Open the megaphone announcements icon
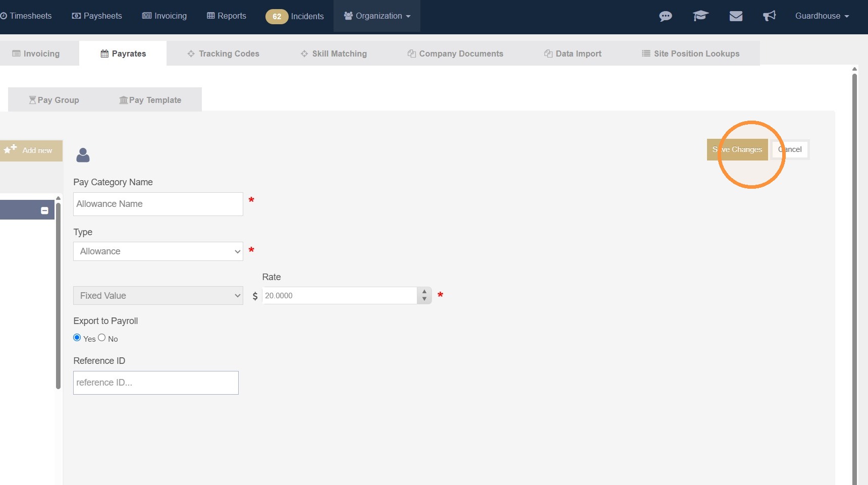 click(x=769, y=16)
